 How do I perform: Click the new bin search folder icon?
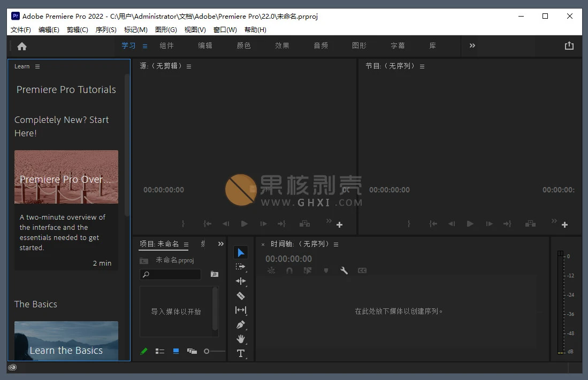tap(215, 274)
